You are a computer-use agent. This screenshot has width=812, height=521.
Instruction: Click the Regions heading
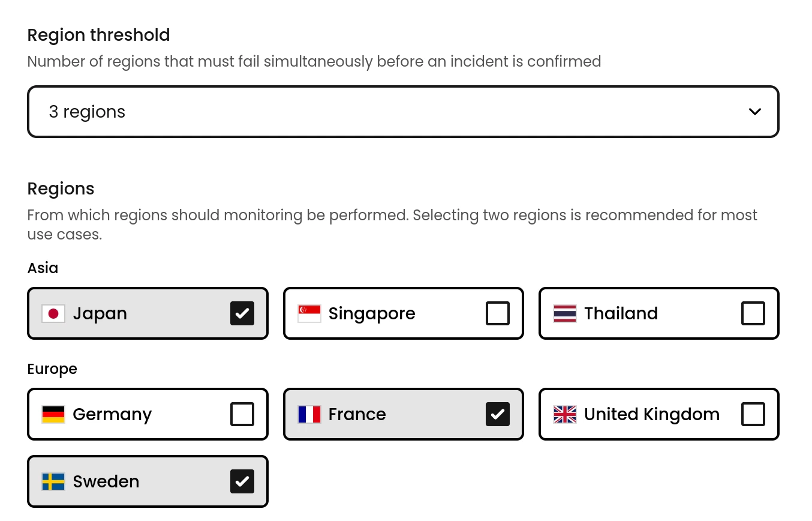pos(61,188)
